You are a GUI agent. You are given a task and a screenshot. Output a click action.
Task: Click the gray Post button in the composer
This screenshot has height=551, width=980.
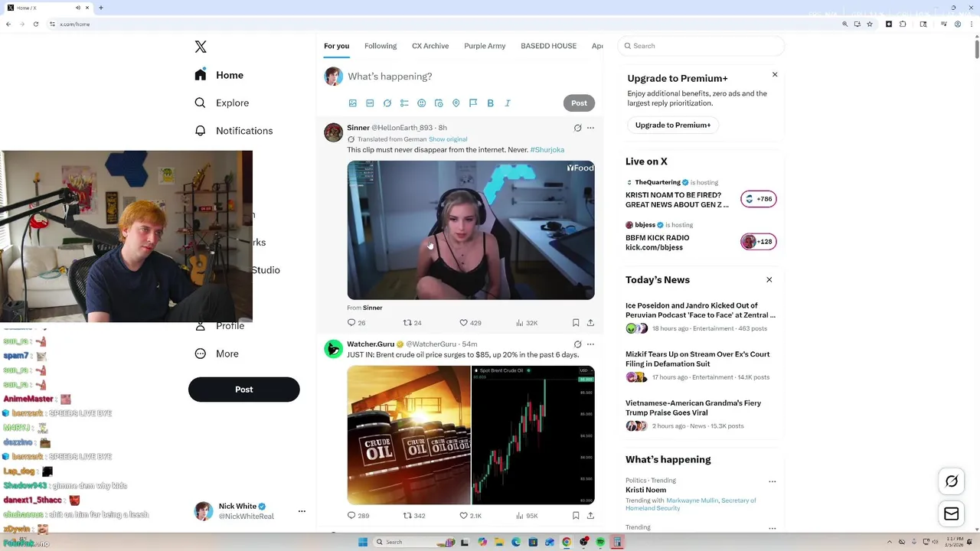[x=579, y=103]
